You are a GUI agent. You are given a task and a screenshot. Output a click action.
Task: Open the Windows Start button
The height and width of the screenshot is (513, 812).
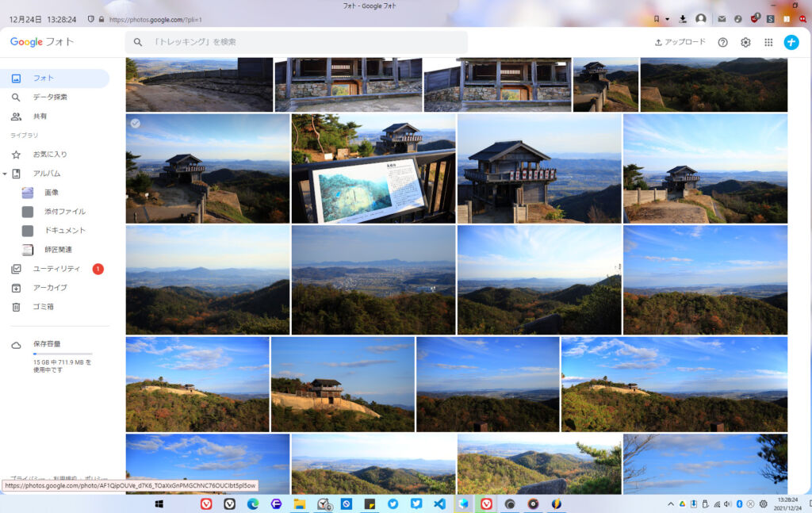159,503
